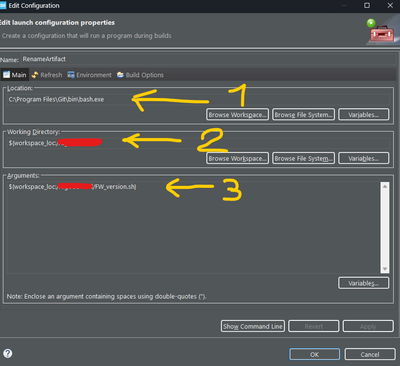
Task: Click Browse Workspace under Location
Action: pyautogui.click(x=237, y=114)
